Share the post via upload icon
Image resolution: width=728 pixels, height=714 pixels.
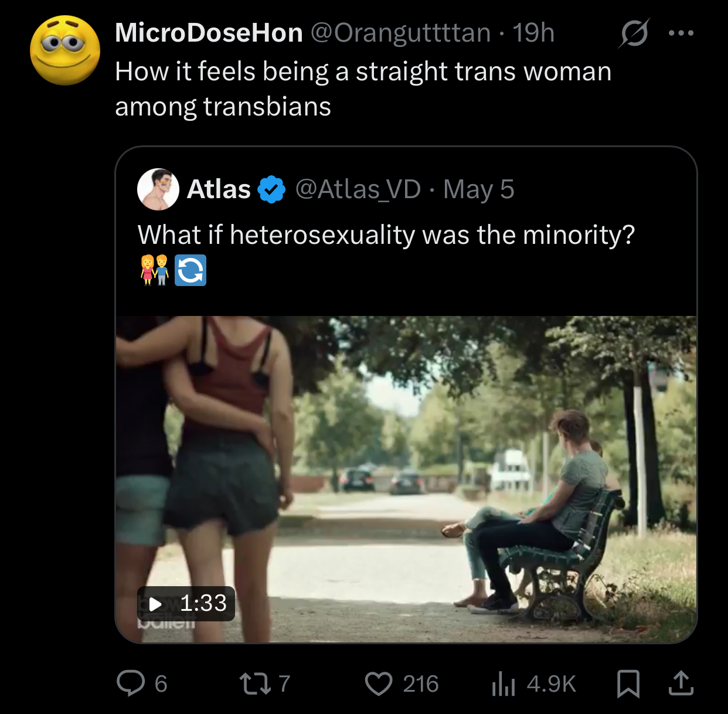681,684
